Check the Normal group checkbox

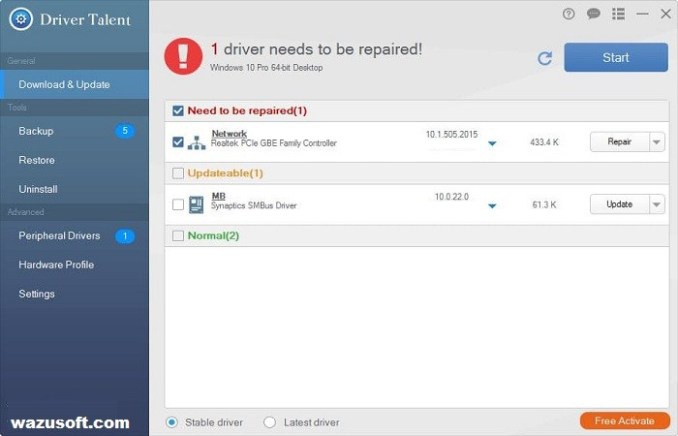pyautogui.click(x=178, y=236)
